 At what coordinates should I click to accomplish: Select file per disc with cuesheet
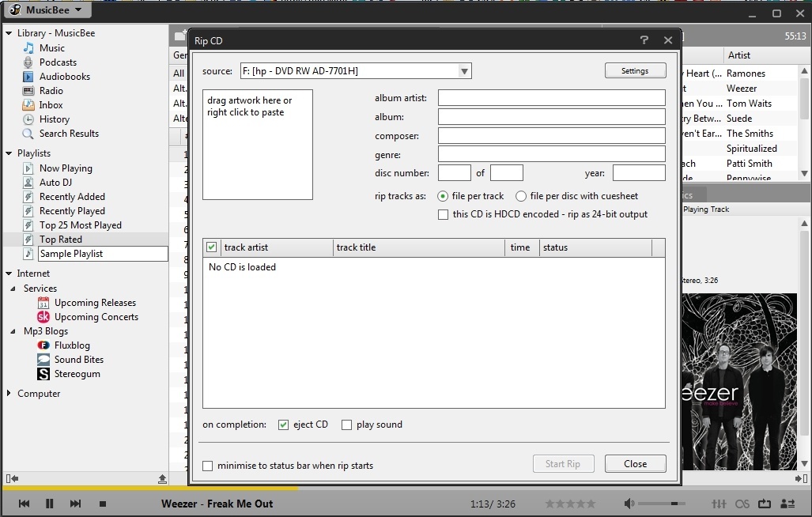pos(521,196)
